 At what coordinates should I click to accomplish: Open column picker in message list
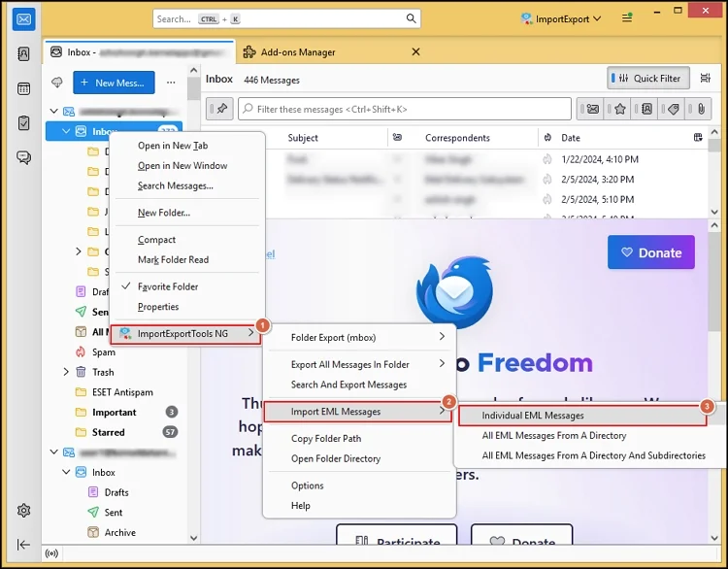pos(698,137)
